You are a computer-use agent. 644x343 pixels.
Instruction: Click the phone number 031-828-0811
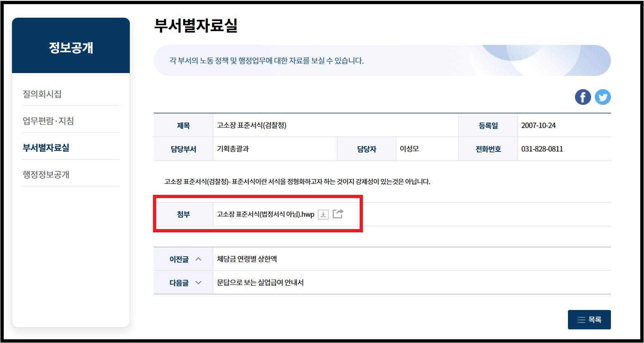pos(542,149)
